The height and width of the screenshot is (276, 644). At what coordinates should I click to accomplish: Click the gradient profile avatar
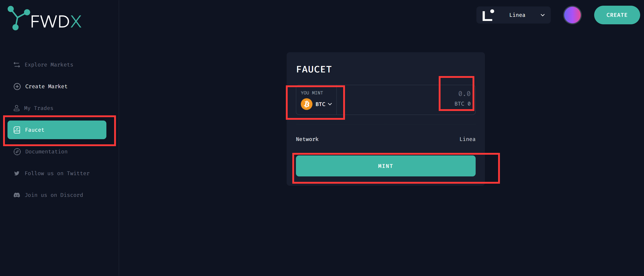[572, 15]
